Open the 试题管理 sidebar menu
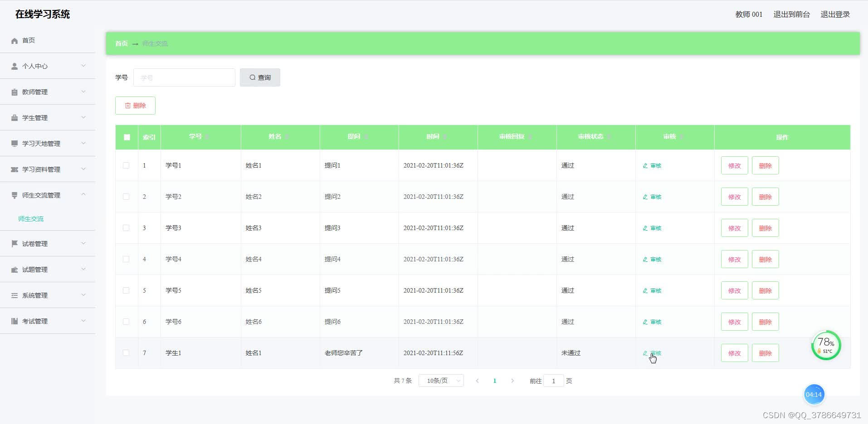The width and height of the screenshot is (868, 424). (x=48, y=270)
